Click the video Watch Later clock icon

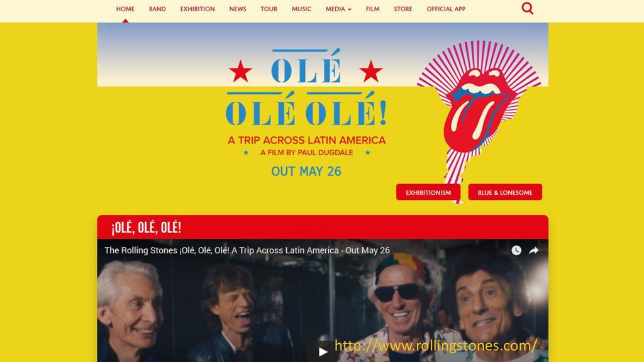tap(516, 250)
